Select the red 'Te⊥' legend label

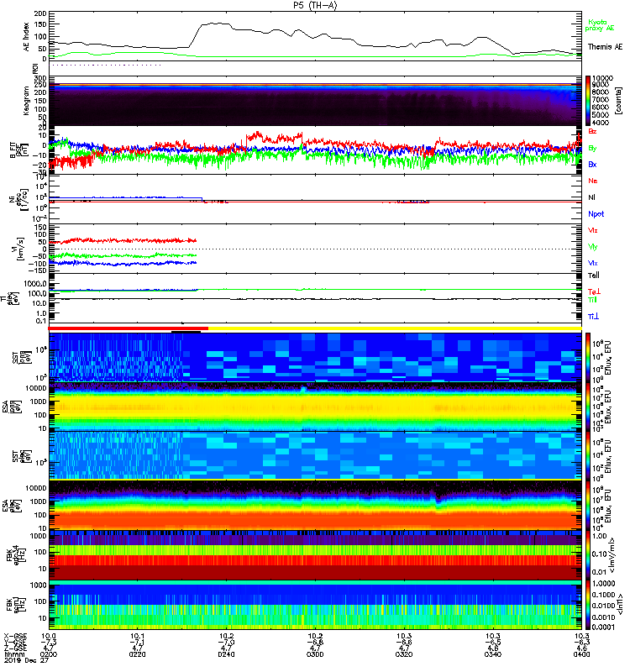pos(594,291)
